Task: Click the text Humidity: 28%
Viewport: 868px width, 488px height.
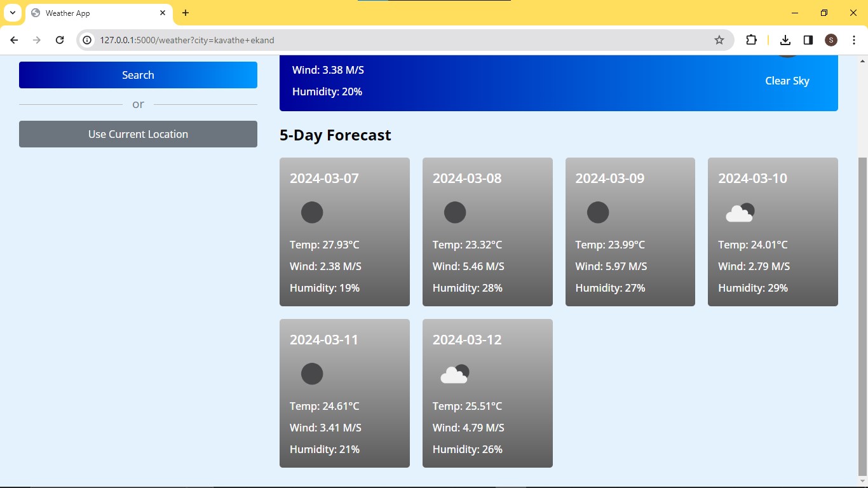Action: pyautogui.click(x=468, y=288)
